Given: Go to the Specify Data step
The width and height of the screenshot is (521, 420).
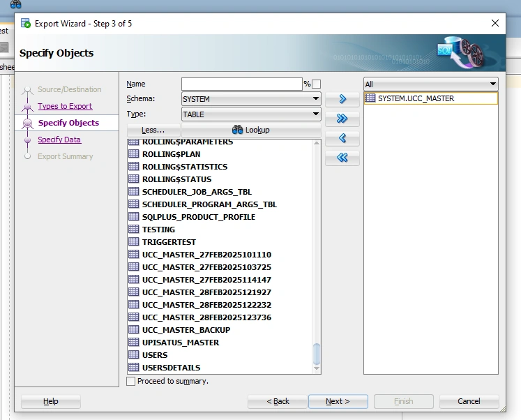Looking at the screenshot, I should pyautogui.click(x=59, y=140).
